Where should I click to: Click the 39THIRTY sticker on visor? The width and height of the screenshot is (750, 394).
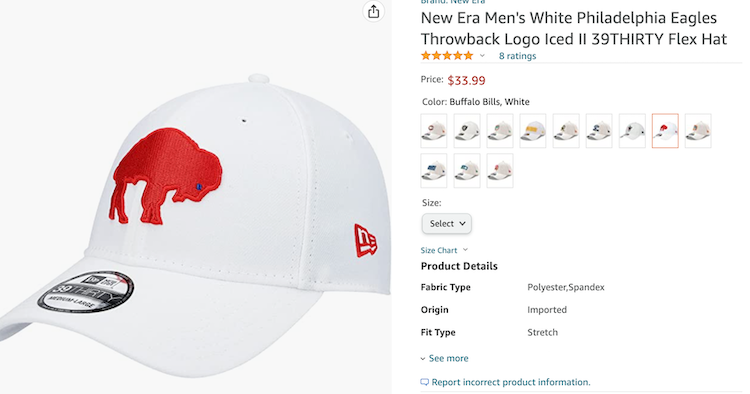point(86,291)
